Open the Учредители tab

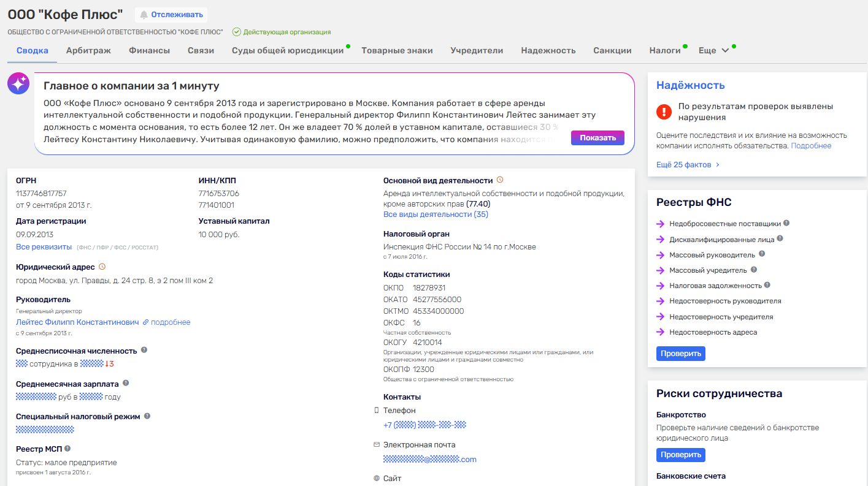477,50
